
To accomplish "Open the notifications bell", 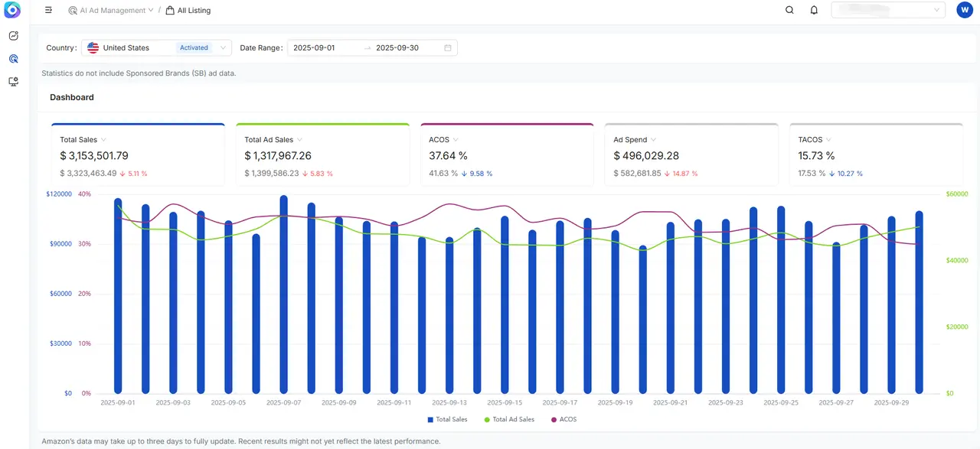I will pyautogui.click(x=814, y=11).
